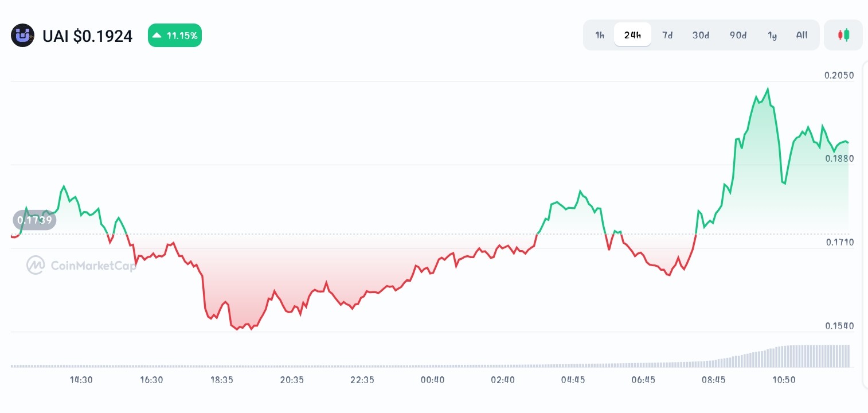Click the 0.1540 axis value
Screen dimensions: 868x413
click(x=839, y=326)
